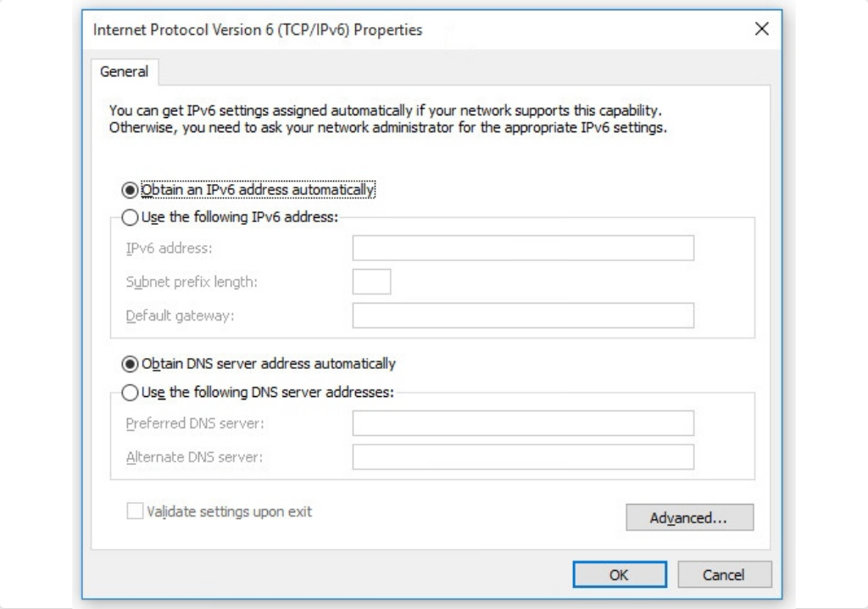Click the Preferred DNS server field

[x=523, y=423]
